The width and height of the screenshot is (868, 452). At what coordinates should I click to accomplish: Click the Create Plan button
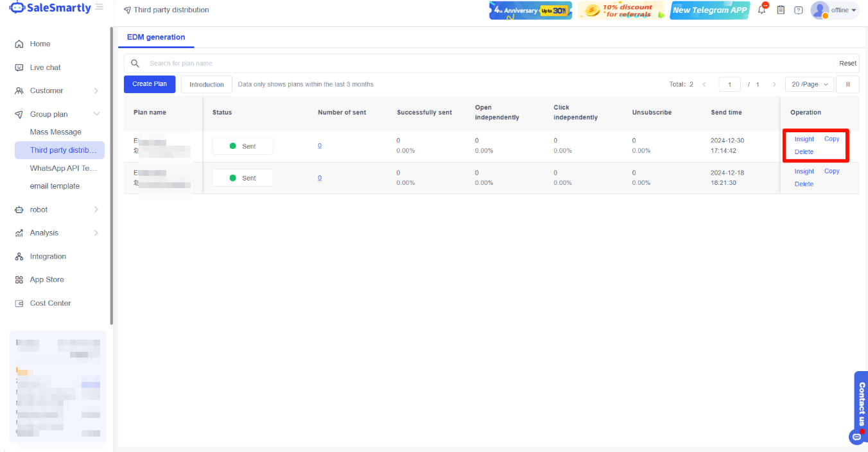[x=150, y=84]
